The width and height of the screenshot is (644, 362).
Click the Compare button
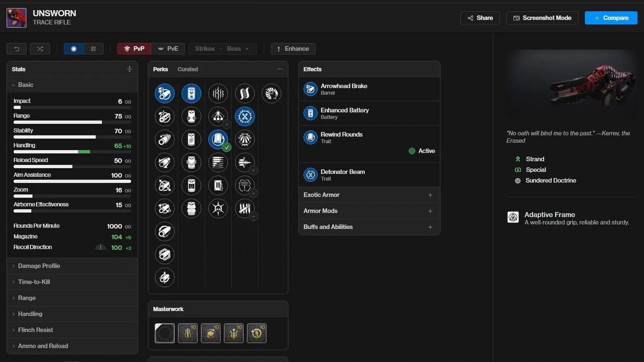click(x=611, y=18)
